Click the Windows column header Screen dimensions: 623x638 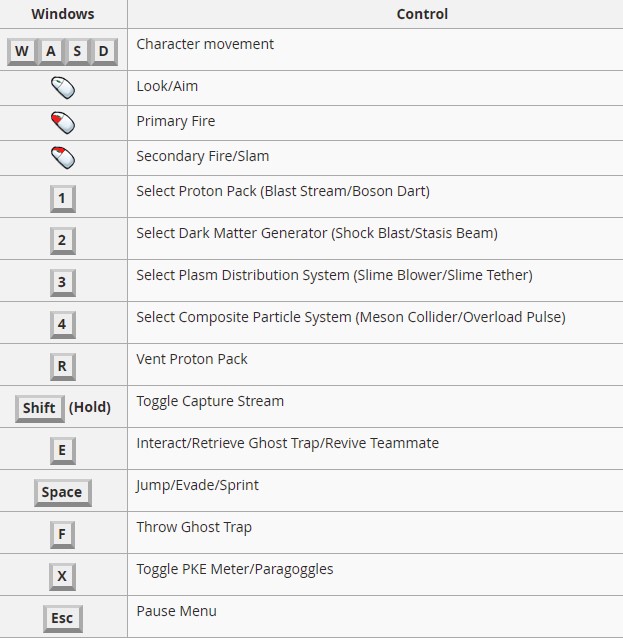pyautogui.click(x=63, y=14)
